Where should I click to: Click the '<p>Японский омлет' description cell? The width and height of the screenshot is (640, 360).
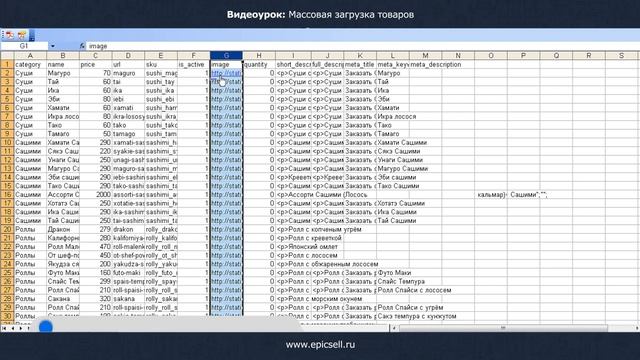pyautogui.click(x=307, y=247)
